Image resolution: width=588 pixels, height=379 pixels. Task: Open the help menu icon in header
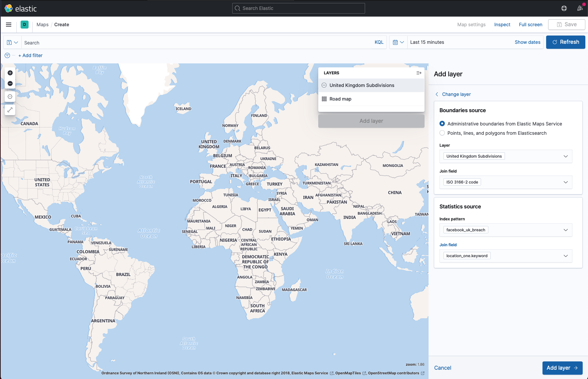click(x=564, y=8)
